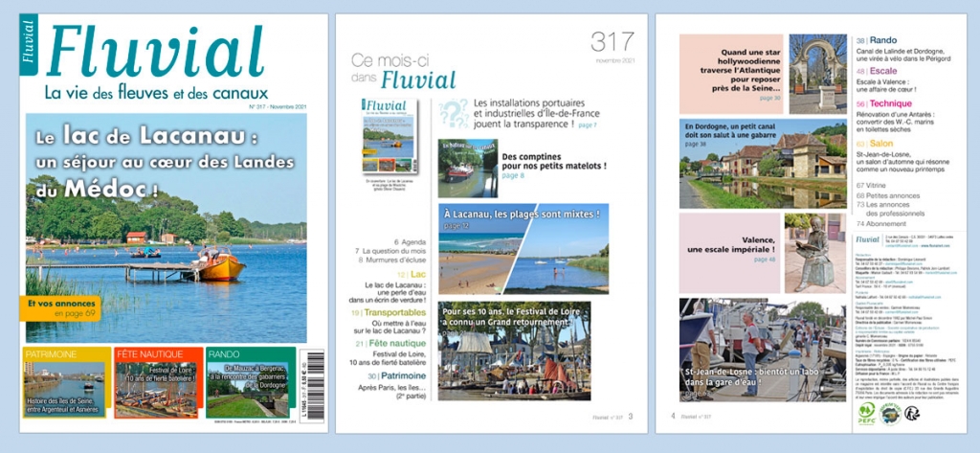980x453 pixels.
Task: Click the large Fluvial title on the cover
Action: pos(154,53)
